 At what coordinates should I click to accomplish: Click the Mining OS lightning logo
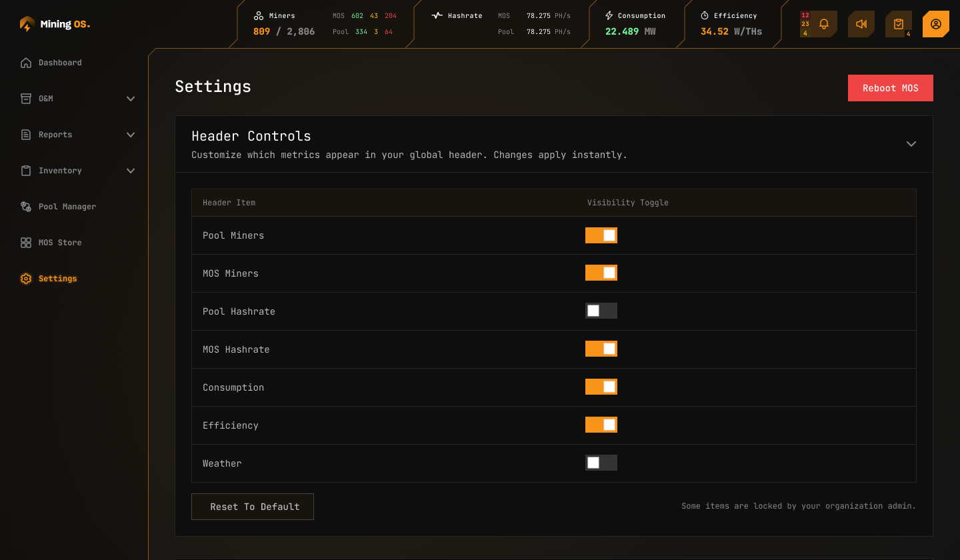(x=27, y=23)
